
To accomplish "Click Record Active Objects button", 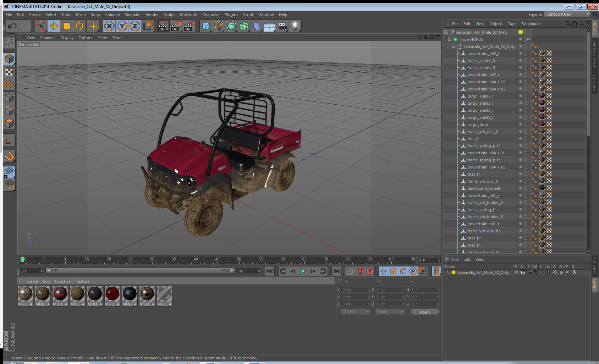I will [x=350, y=271].
